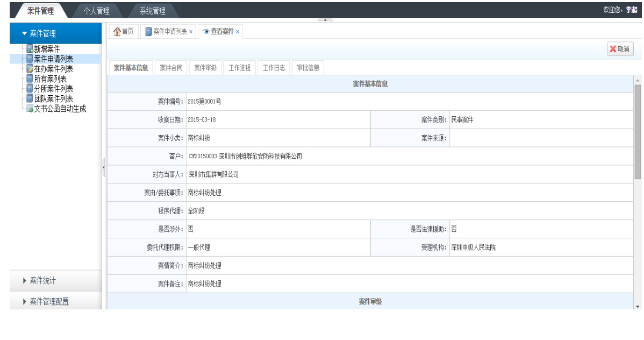Click case number 2015第0001号
Screen dimensions: 644x340
coord(204,102)
